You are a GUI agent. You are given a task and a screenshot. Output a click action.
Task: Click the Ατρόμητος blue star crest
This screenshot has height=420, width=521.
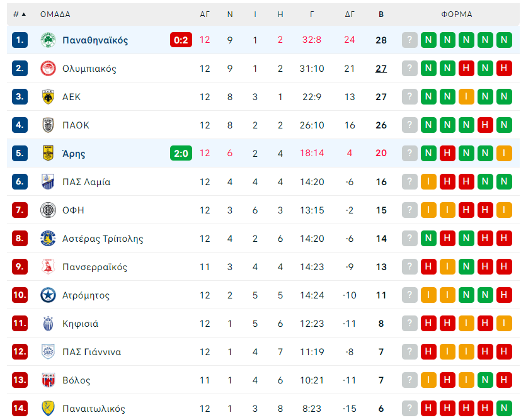coord(49,295)
